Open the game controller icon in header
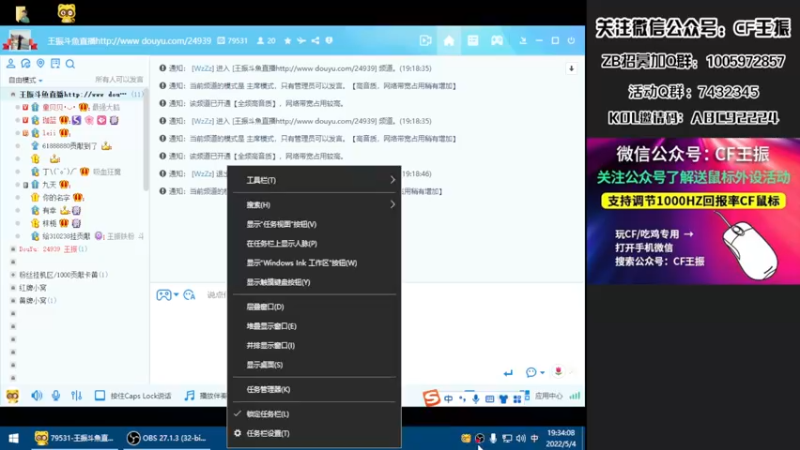Image resolution: width=800 pixels, height=450 pixels. click(x=497, y=41)
